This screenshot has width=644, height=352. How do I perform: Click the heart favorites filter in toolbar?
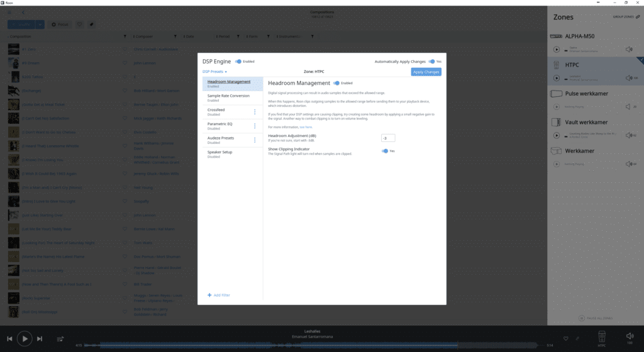click(x=80, y=25)
